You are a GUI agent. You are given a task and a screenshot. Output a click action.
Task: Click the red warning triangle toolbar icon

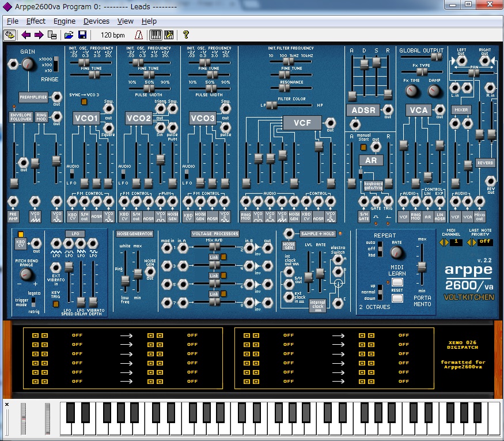click(139, 35)
